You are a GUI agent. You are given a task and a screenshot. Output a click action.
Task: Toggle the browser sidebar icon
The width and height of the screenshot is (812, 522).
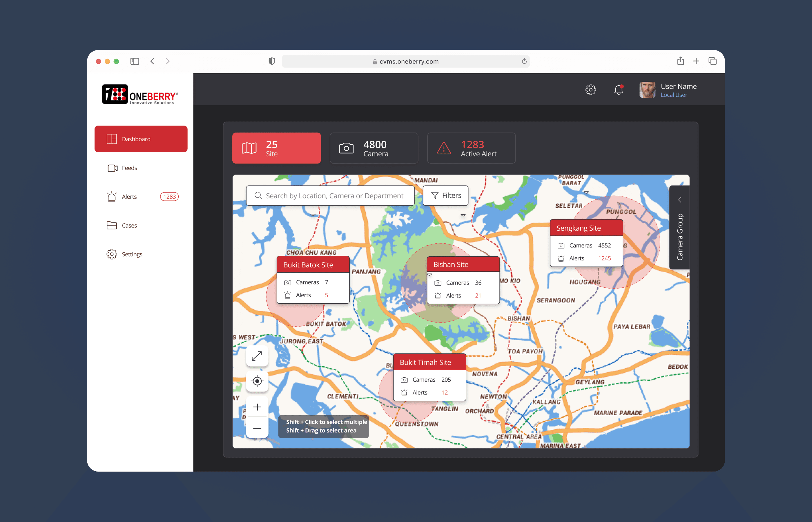[135, 61]
